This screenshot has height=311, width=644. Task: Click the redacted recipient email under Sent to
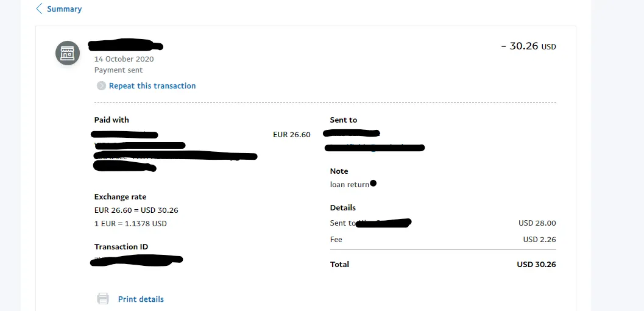(375, 147)
